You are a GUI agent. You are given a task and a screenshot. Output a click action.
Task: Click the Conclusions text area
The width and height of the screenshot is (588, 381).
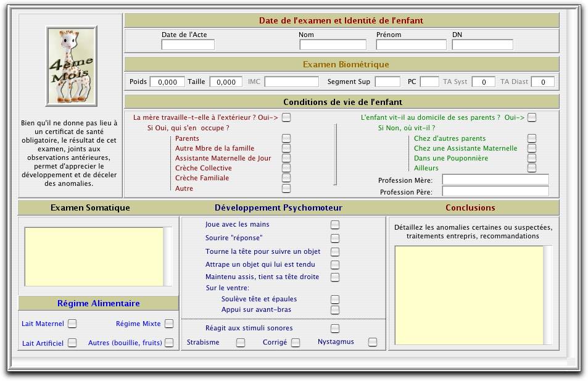point(469,295)
